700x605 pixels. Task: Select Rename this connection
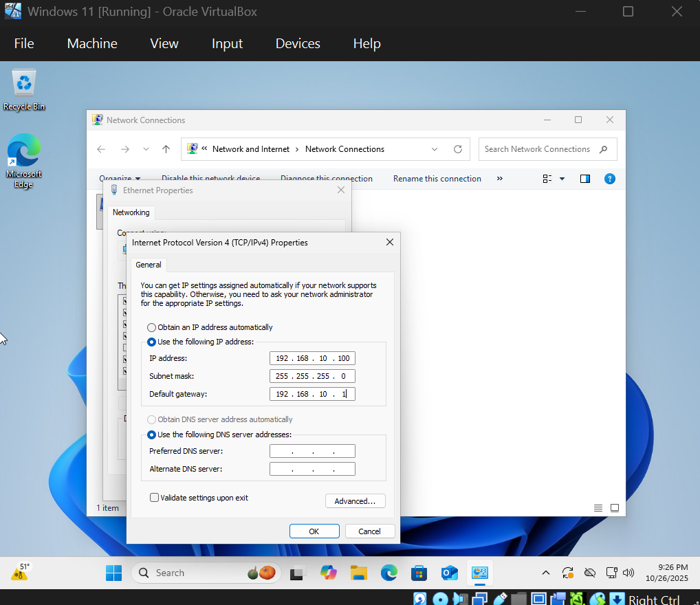[x=437, y=178]
